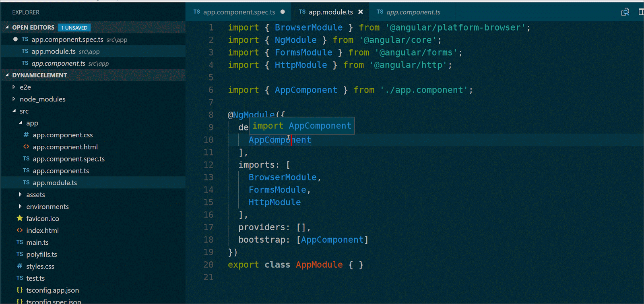Viewport: 644px width, 304px height.
Task: Click HttpModule on line 15
Action: pyautogui.click(x=275, y=202)
